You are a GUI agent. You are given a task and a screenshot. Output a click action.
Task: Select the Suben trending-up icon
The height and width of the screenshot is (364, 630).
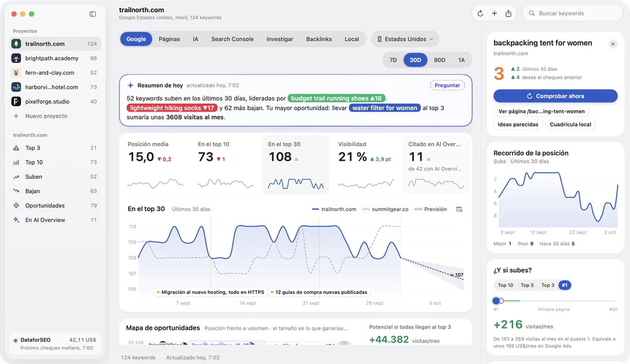(16, 177)
